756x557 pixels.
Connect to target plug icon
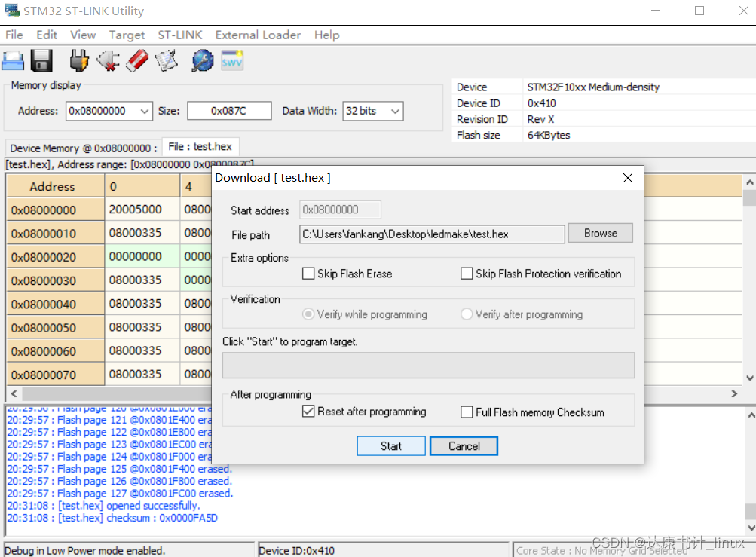coord(79,61)
